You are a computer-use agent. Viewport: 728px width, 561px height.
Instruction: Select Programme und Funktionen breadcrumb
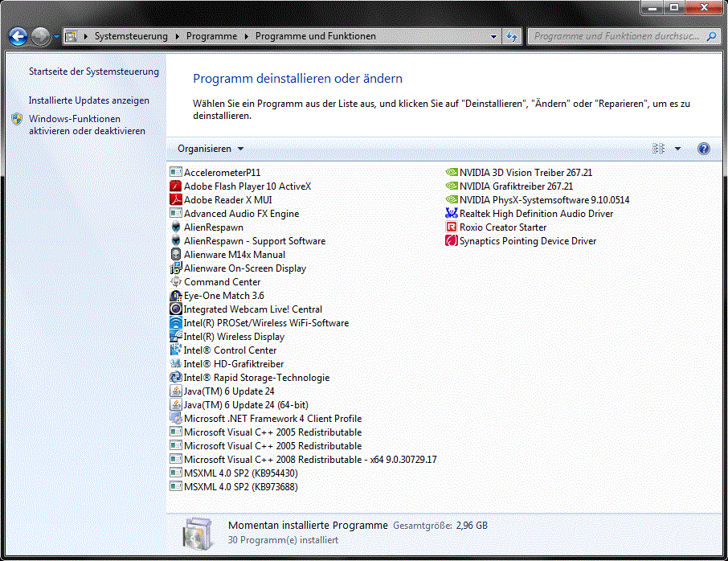316,36
